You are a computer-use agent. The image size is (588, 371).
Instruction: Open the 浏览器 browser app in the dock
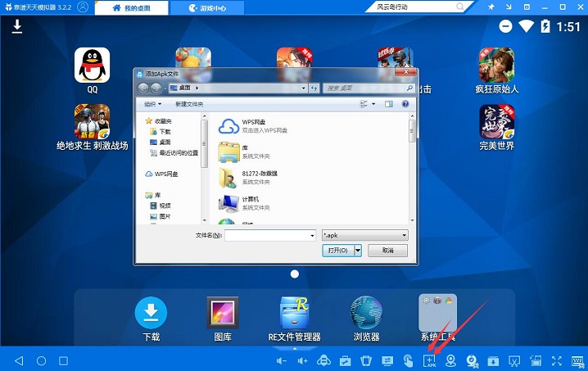coord(366,313)
